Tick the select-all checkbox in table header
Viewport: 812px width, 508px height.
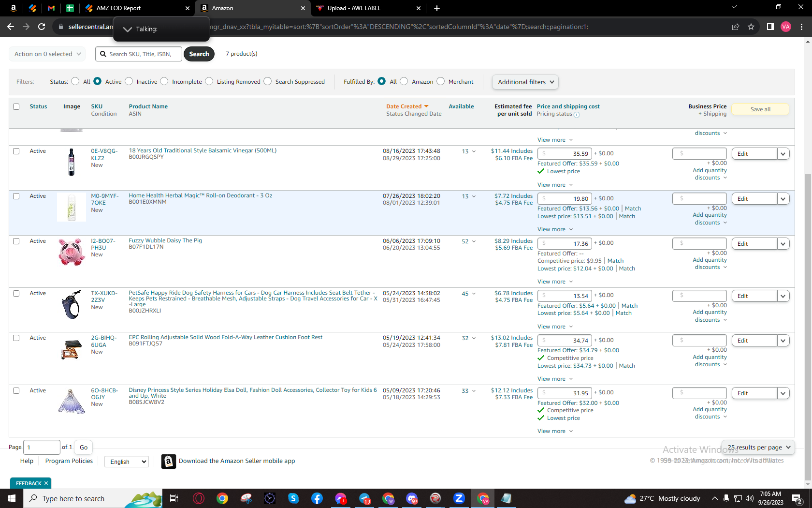click(x=16, y=106)
